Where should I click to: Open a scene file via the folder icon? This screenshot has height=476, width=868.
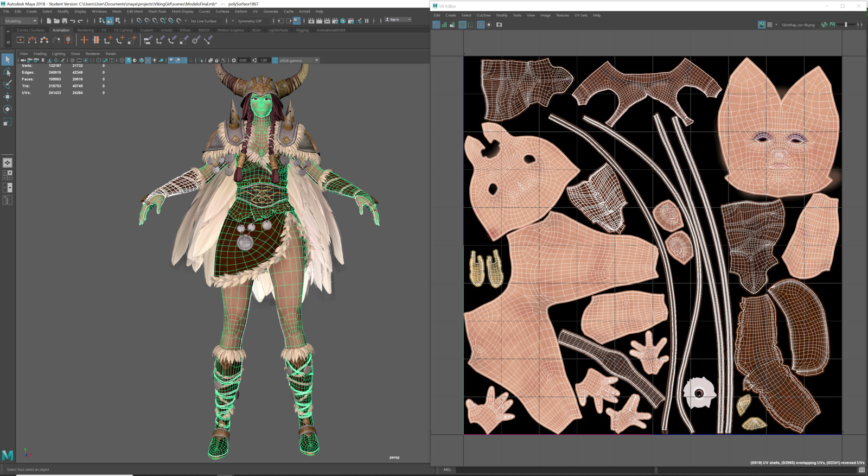[56, 21]
